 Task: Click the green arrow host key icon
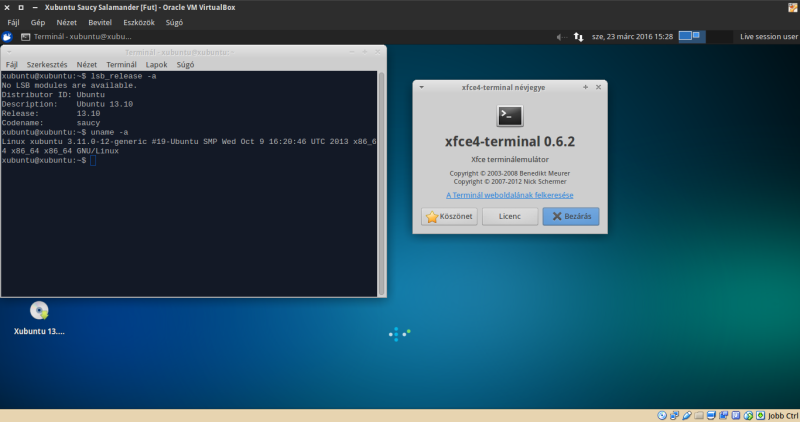pyautogui.click(x=760, y=415)
